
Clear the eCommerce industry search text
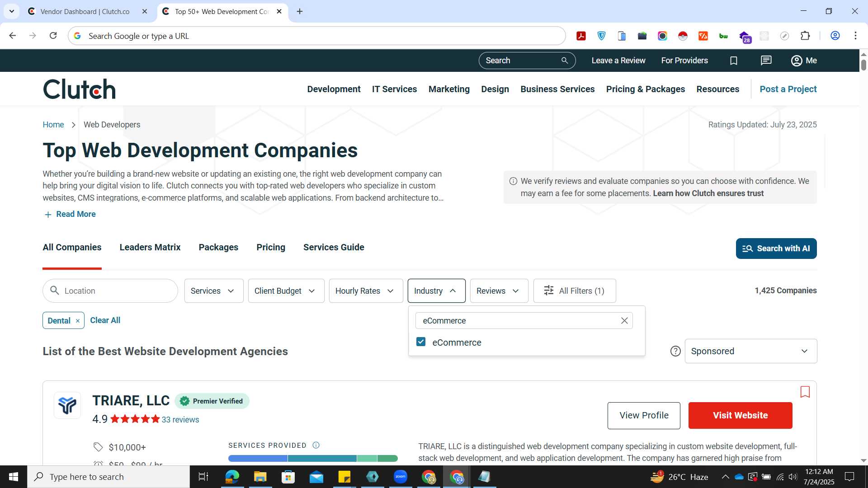pos(624,320)
